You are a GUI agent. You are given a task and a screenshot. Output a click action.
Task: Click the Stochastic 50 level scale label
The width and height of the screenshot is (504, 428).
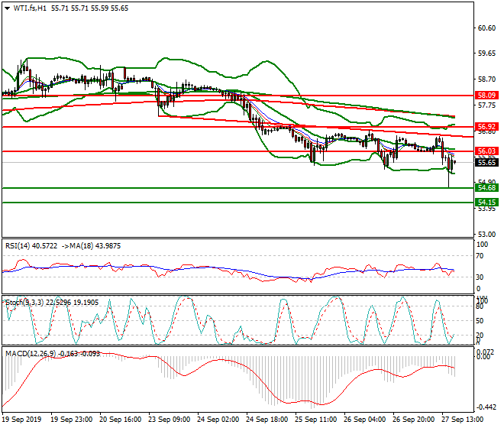[x=480, y=321]
